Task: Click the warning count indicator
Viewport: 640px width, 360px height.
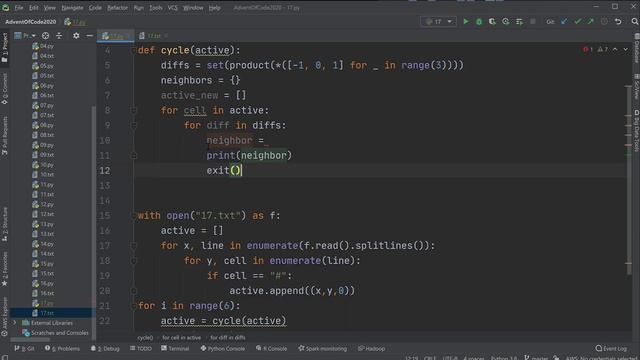Action: [x=602, y=49]
